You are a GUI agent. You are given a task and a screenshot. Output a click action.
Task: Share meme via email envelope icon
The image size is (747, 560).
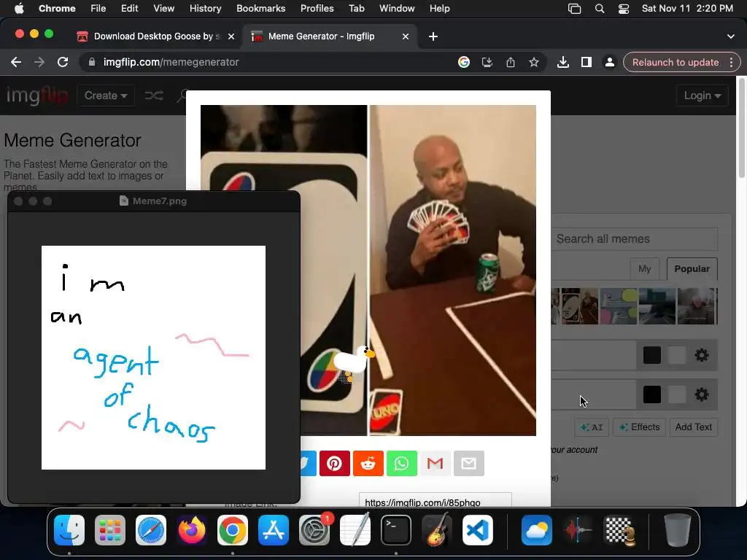(469, 463)
